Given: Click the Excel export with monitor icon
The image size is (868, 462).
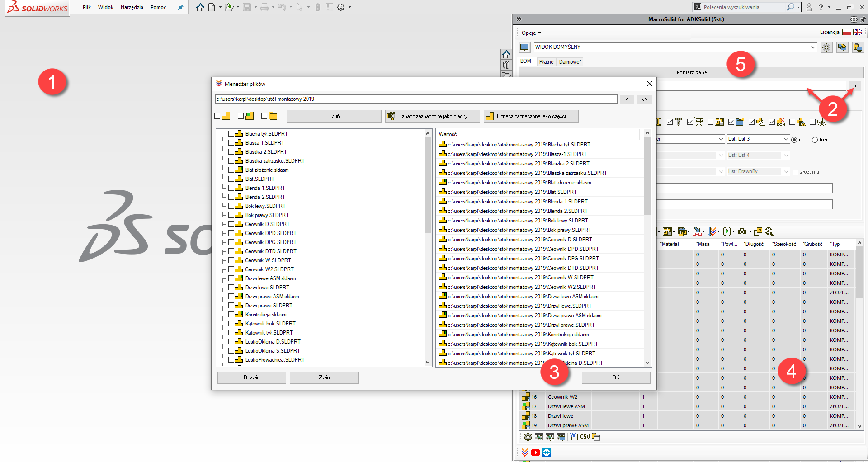Looking at the screenshot, I should tap(561, 437).
